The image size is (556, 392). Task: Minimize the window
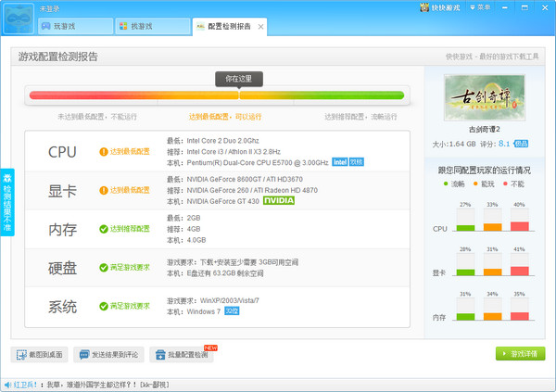(x=505, y=7)
